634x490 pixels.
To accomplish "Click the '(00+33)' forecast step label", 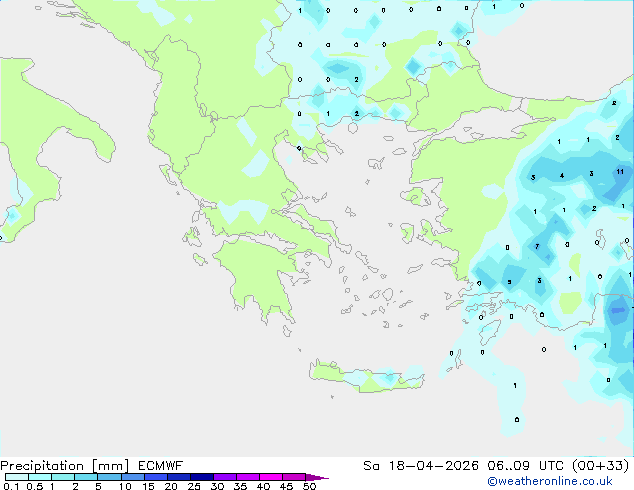I will pos(601,466).
